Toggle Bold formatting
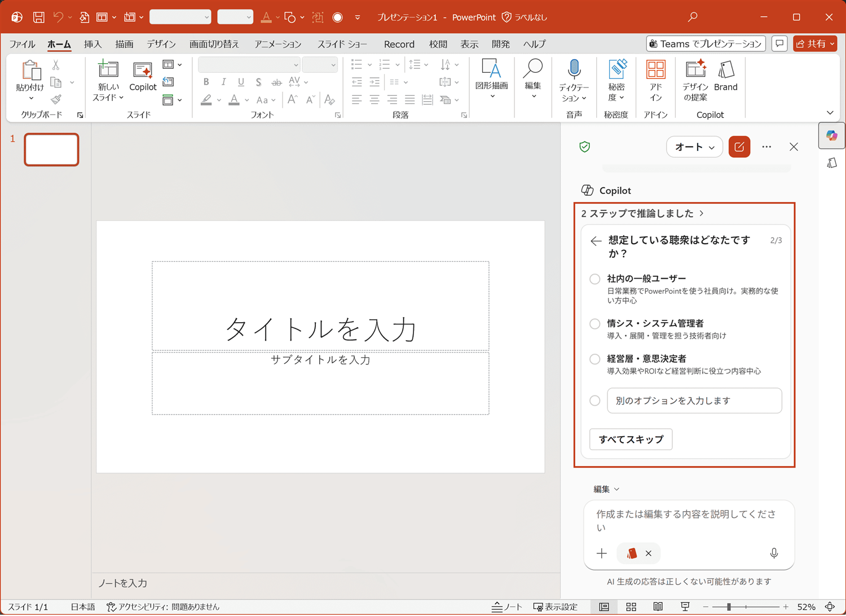Viewport: 846px width, 616px height. [x=206, y=82]
